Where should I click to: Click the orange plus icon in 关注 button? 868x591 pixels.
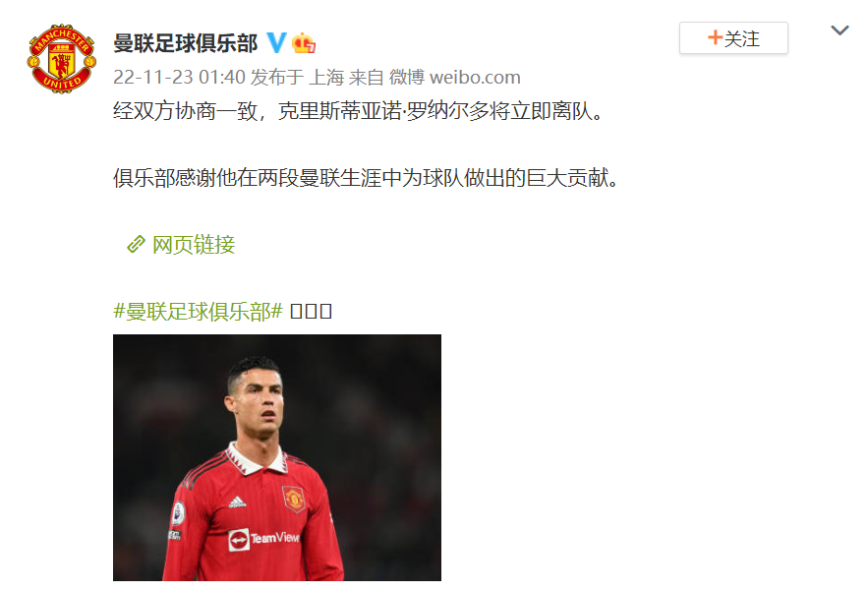715,37
